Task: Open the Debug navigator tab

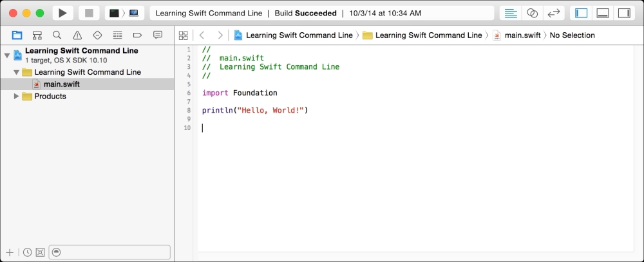Action: click(x=117, y=35)
